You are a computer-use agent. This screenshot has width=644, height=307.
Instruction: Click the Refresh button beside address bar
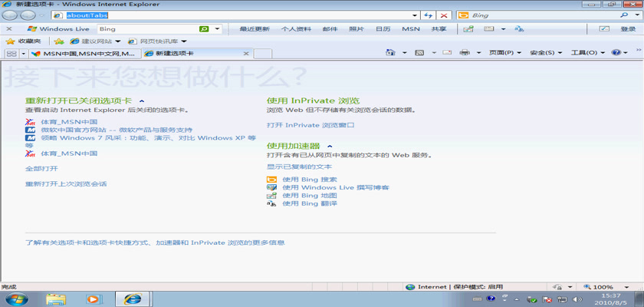pyautogui.click(x=429, y=15)
